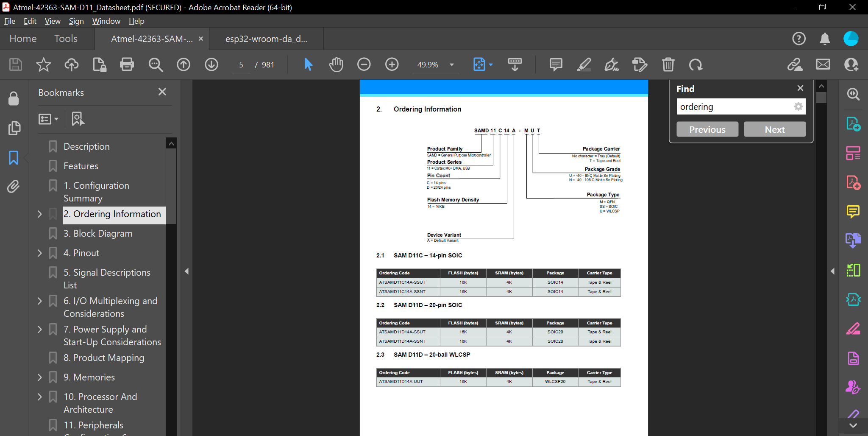
Task: Expand the 9. Memories bookmark
Action: click(40, 377)
